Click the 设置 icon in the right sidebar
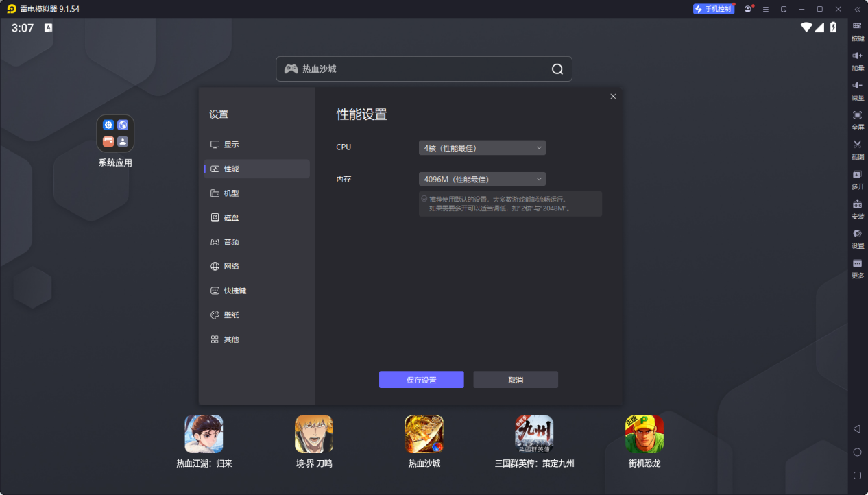868x495 pixels. pyautogui.click(x=856, y=239)
